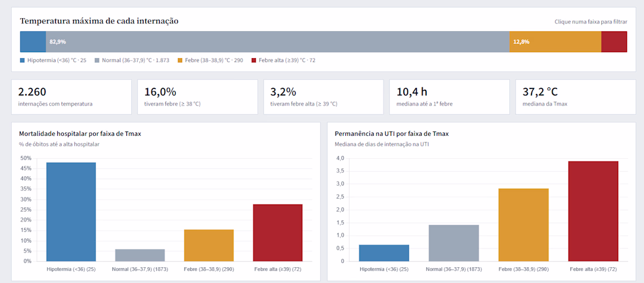644x283 pixels.
Task: Click the title 'Temperatura máxima de cada internação'
Action: pyautogui.click(x=99, y=21)
